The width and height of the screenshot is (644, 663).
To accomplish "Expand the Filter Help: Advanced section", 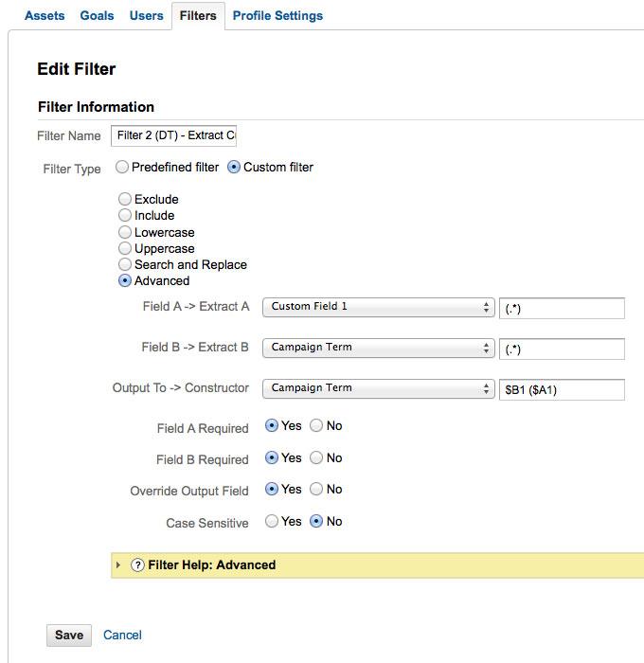I will pos(118,565).
